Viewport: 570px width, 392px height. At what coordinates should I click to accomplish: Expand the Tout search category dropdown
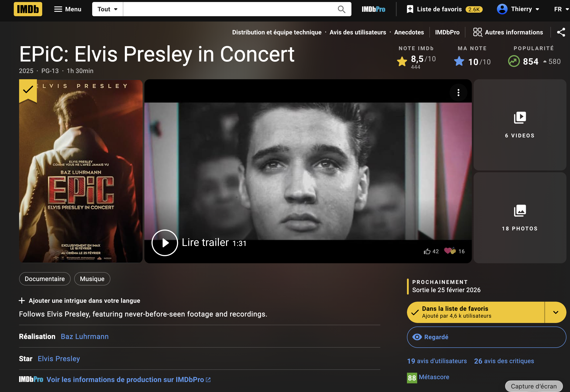tap(108, 9)
